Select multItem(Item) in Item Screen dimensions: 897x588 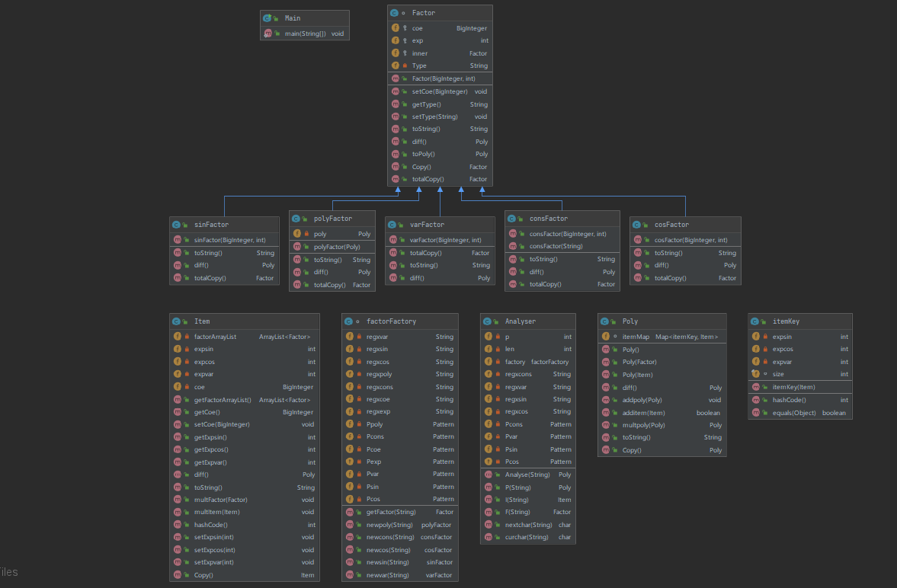coord(245,512)
